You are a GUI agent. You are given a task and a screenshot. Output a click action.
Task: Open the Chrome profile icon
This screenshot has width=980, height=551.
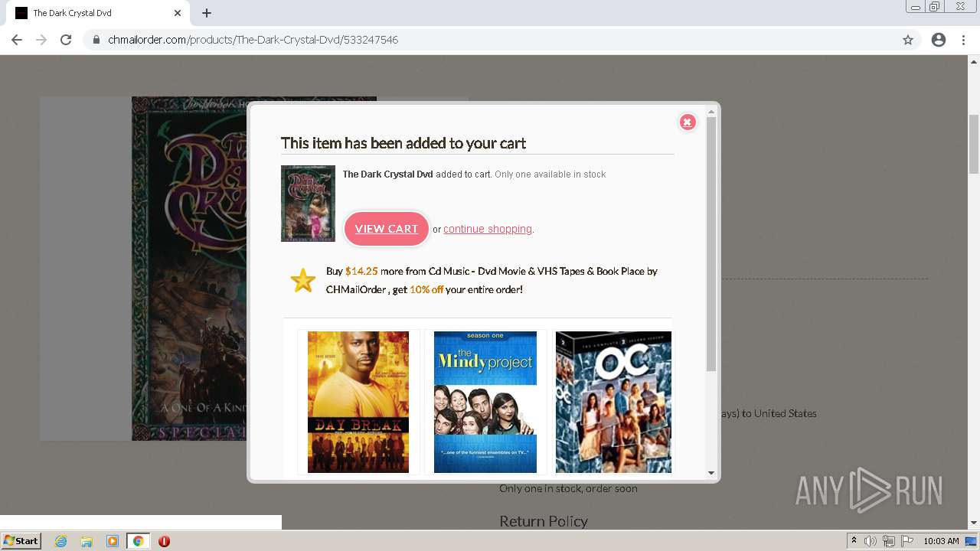[939, 40]
